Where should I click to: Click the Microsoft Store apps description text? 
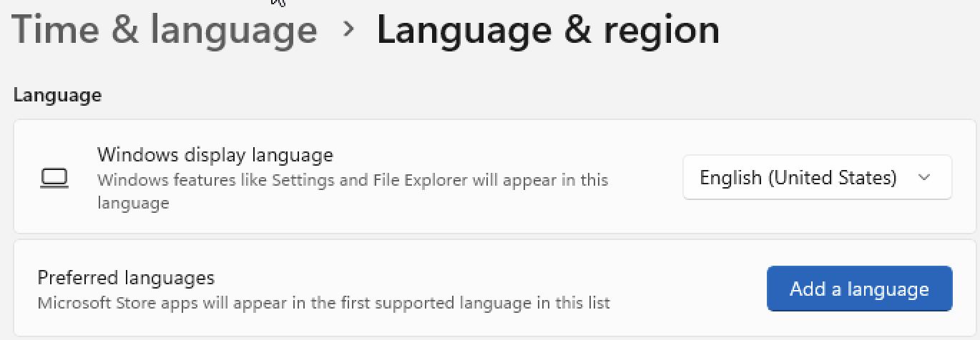click(323, 303)
